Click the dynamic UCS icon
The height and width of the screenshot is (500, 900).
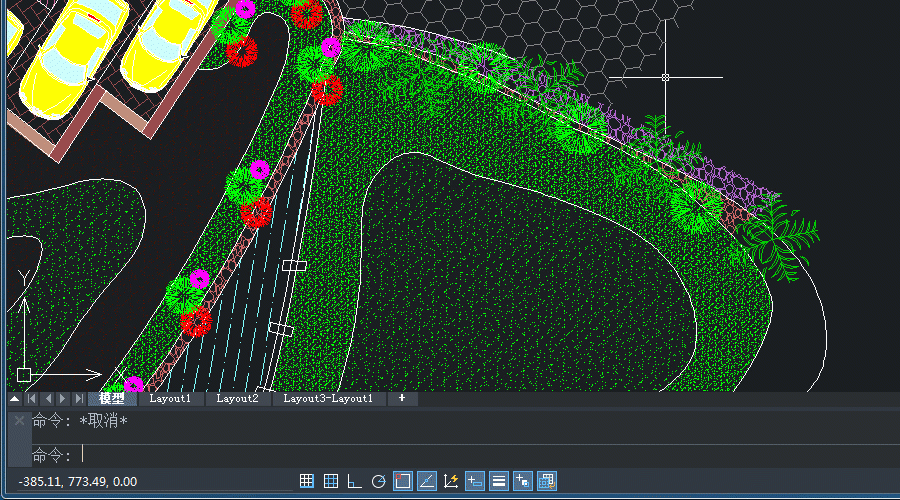click(x=450, y=481)
